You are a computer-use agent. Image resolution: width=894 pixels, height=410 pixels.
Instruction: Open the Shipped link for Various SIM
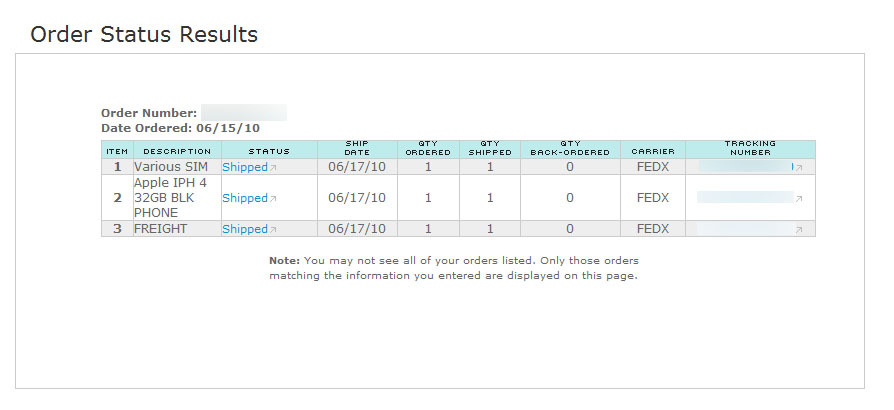point(244,168)
